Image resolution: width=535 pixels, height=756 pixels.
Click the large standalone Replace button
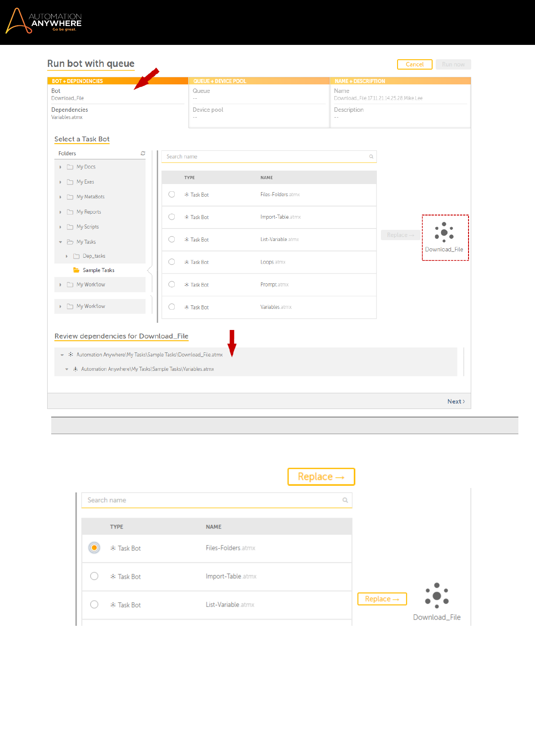click(321, 477)
